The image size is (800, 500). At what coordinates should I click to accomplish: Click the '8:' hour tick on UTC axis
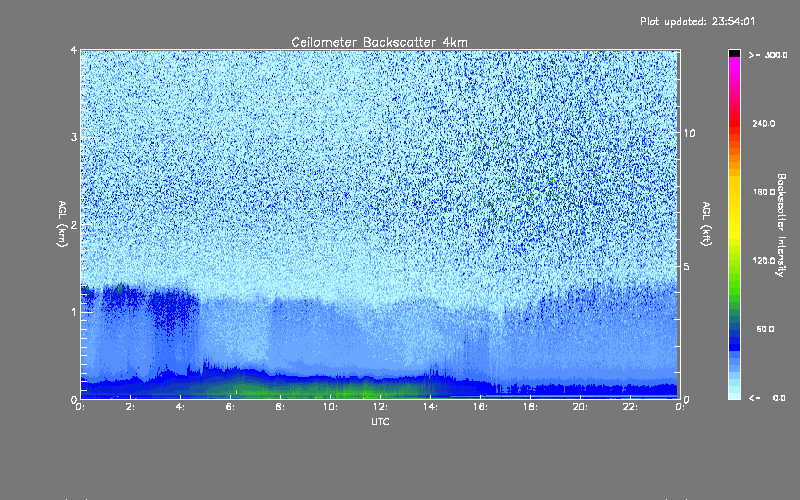tap(281, 407)
